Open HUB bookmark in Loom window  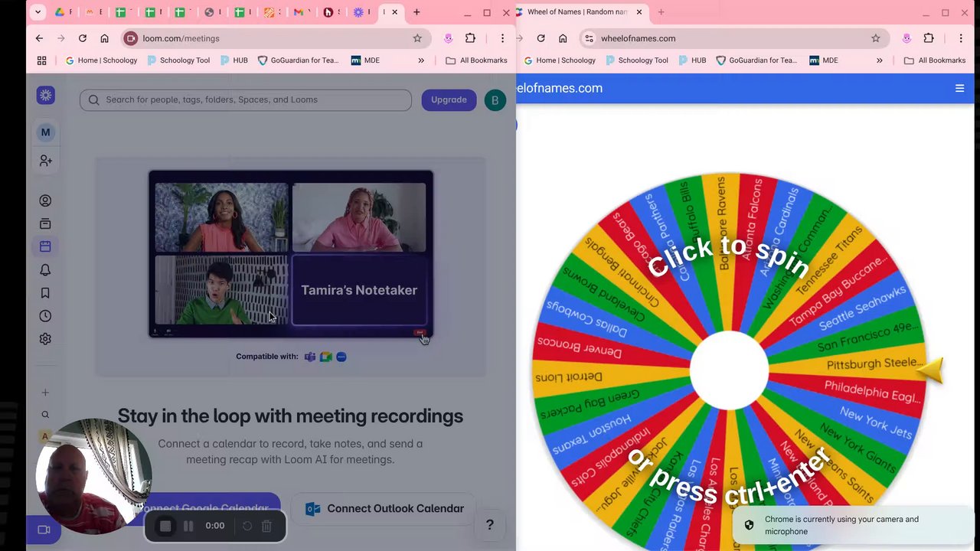(x=234, y=60)
